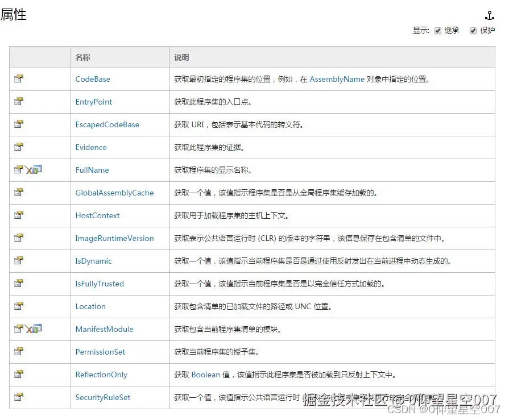The width and height of the screenshot is (509, 420).
Task: Open the IsFullyTrusted property link
Action: tap(100, 284)
